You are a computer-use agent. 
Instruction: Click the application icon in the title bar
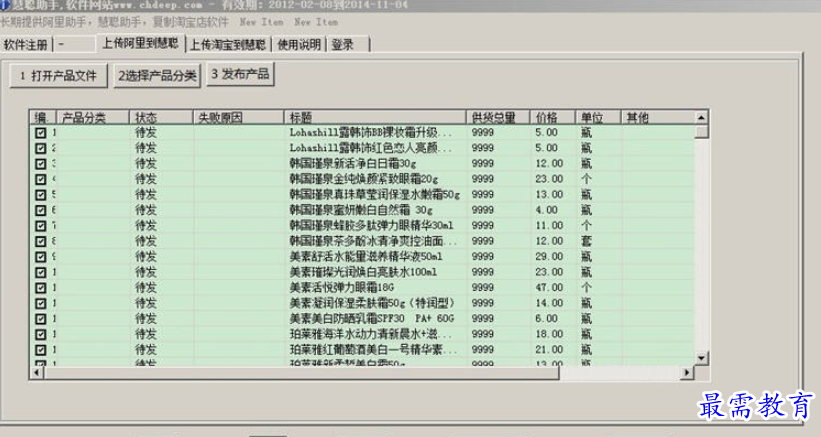click(x=5, y=5)
